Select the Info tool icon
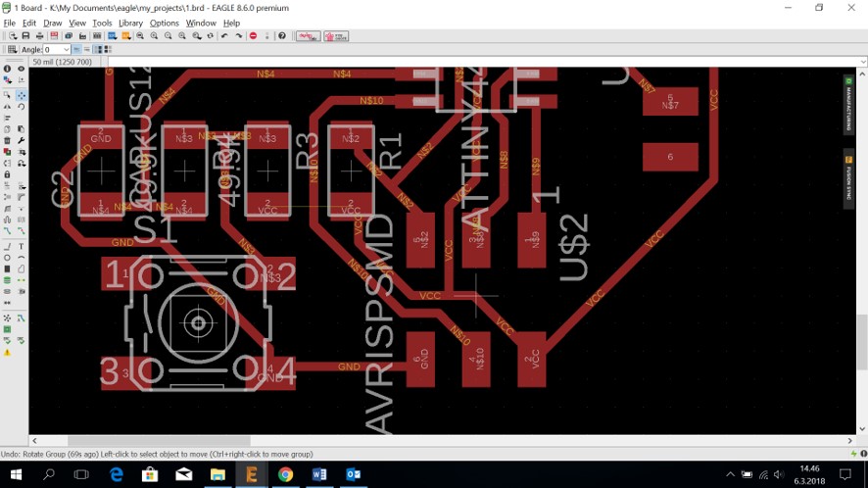Screen dimensions: 868x488 [7, 69]
